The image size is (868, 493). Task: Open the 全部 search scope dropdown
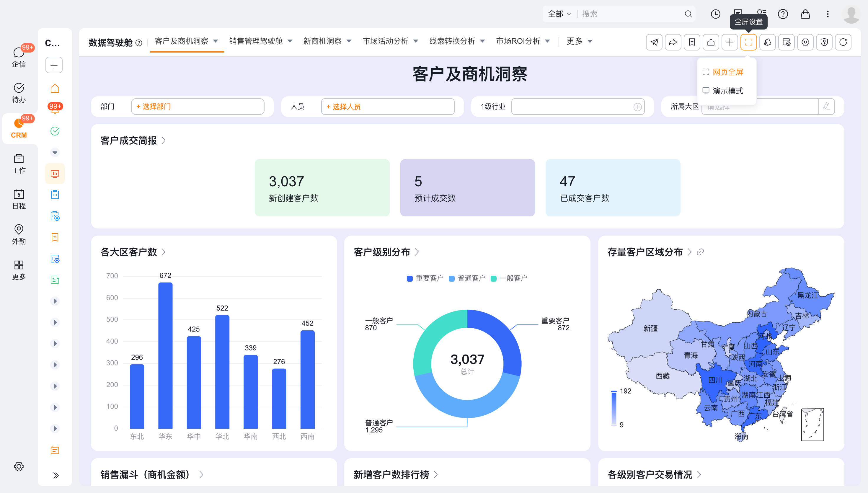[559, 14]
